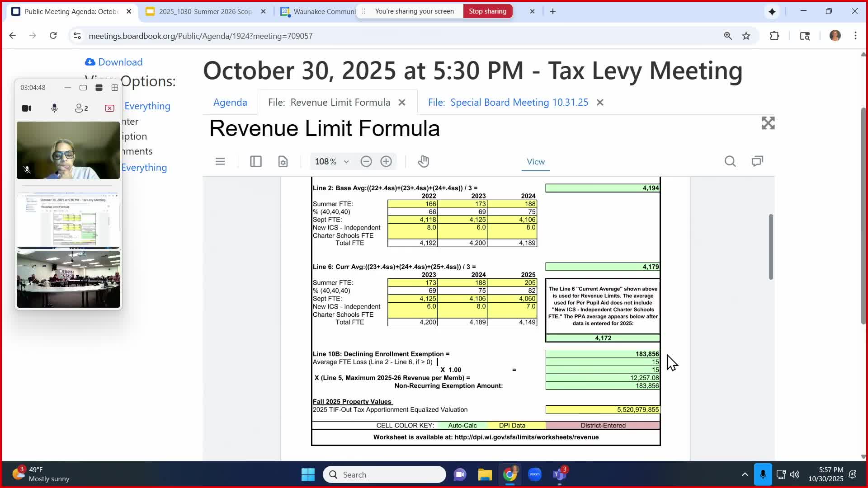
Task: Click the zoom in plus icon
Action: (x=386, y=161)
